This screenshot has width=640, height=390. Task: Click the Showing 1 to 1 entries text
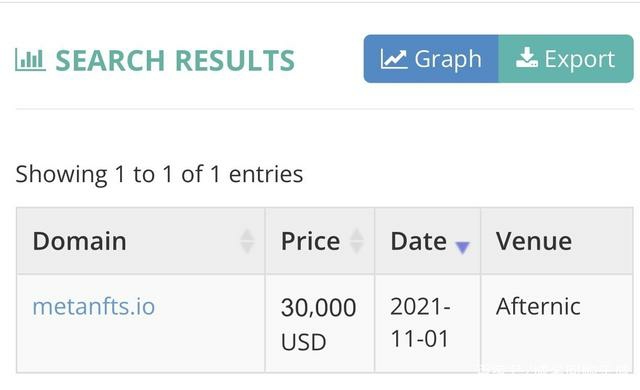pos(159,174)
